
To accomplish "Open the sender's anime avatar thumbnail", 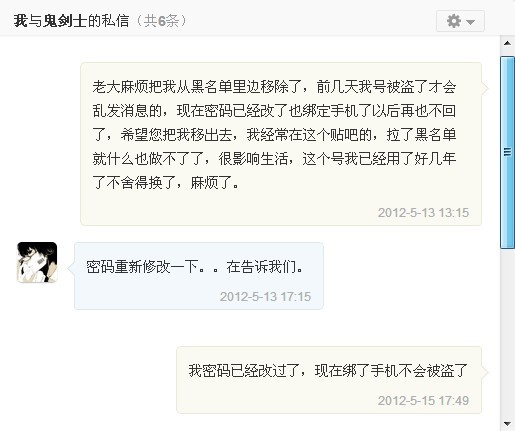I will tap(37, 262).
